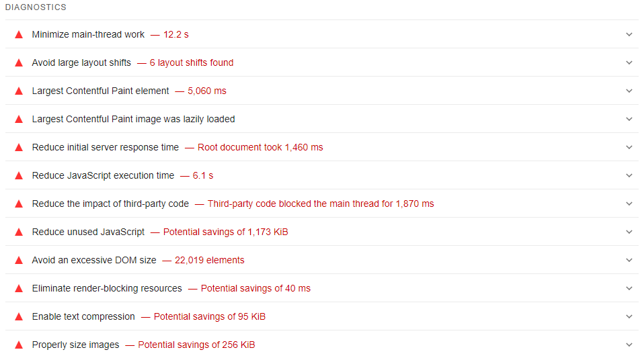This screenshot has width=644, height=356.
Task: Click 'Potential savings of 1,173 KiB' text
Action: (x=225, y=232)
